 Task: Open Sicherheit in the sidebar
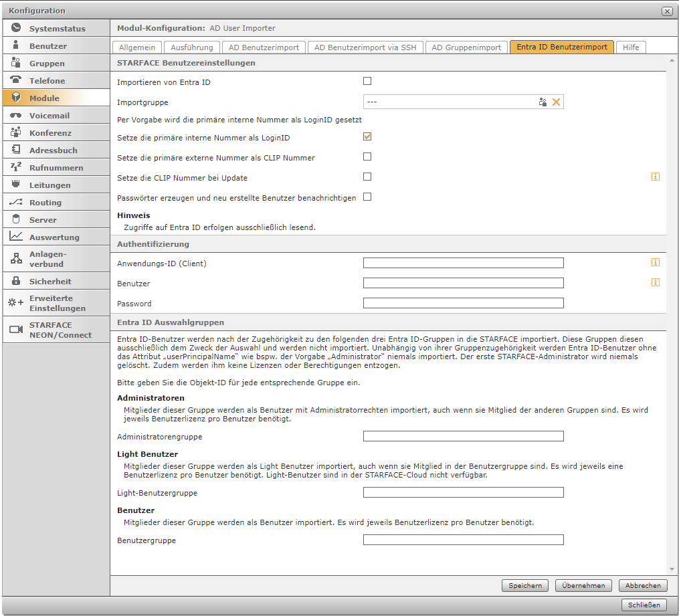pyautogui.click(x=56, y=281)
